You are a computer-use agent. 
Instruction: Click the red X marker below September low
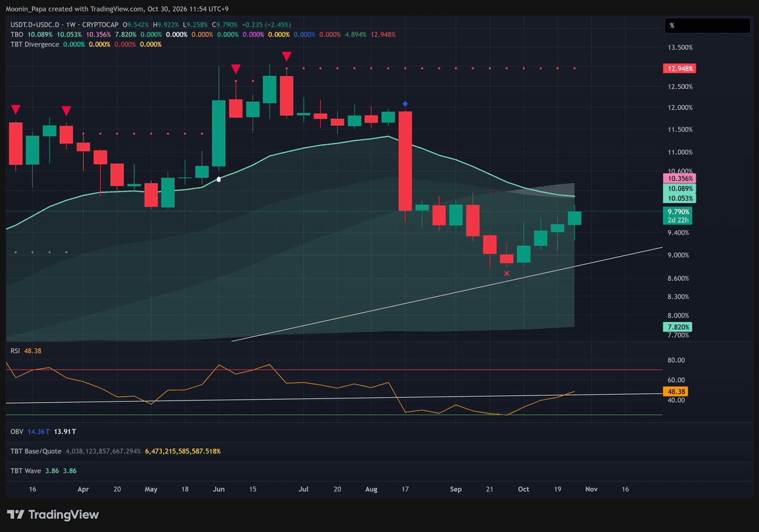507,273
